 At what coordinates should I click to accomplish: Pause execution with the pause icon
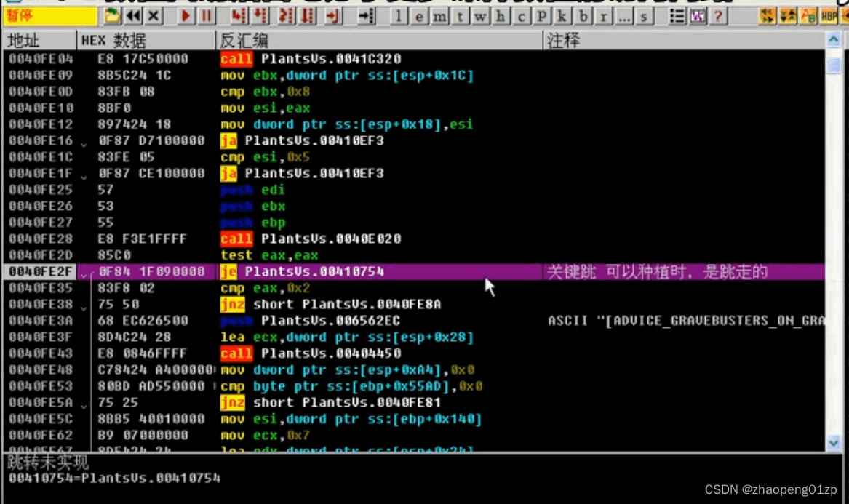207,16
